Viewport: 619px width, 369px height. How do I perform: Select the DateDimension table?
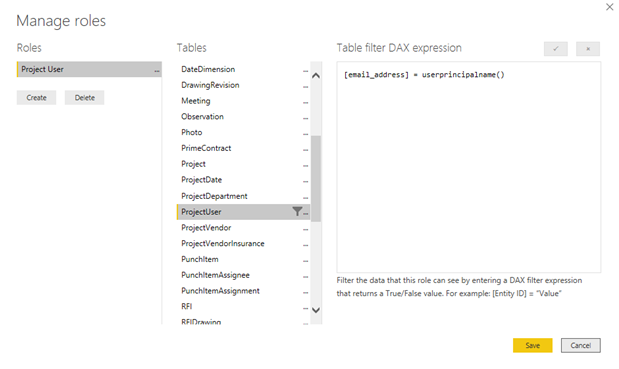pyautogui.click(x=243, y=69)
